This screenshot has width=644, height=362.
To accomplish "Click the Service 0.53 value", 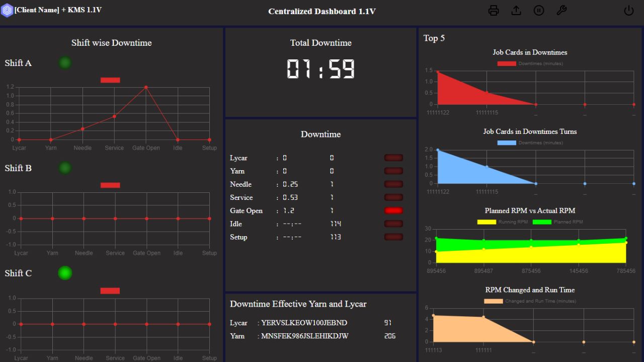I will click(x=290, y=197).
